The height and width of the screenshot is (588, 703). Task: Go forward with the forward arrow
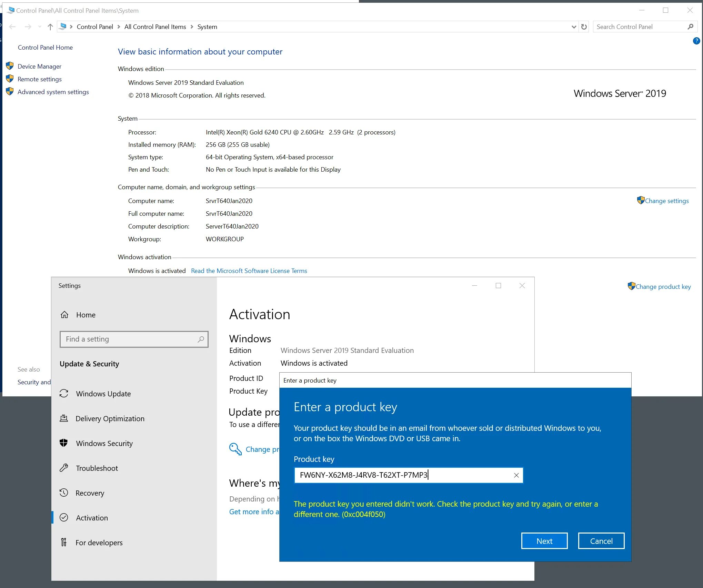click(28, 27)
